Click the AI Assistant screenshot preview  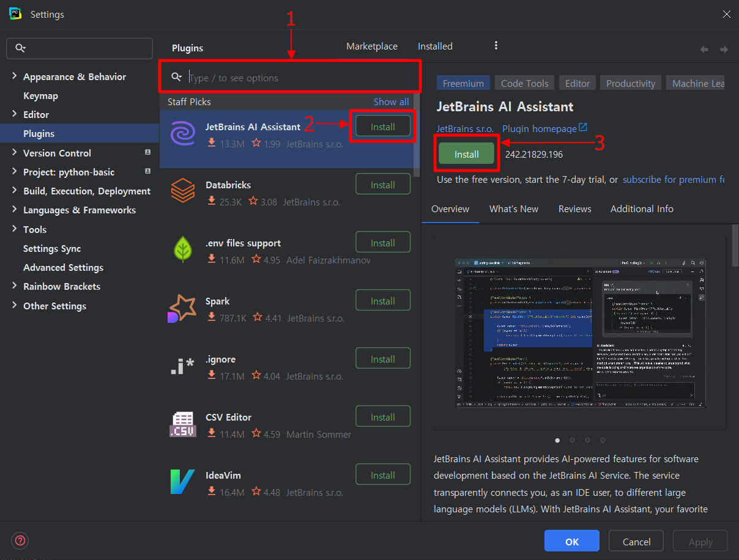pos(580,333)
